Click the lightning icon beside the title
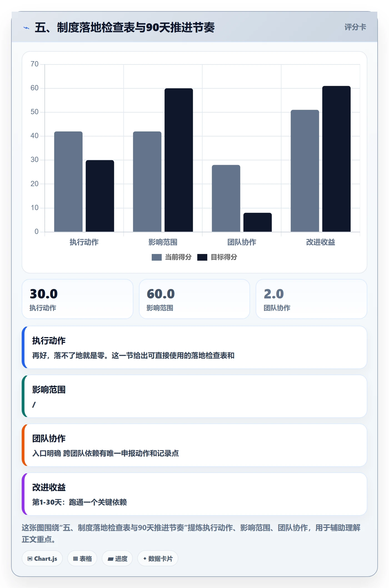 tap(26, 28)
